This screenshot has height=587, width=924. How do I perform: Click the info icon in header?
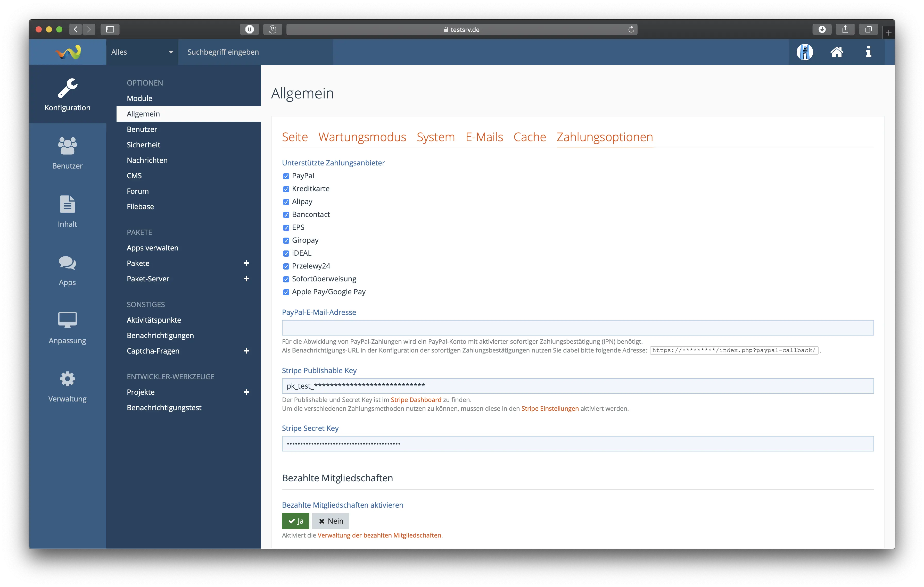click(868, 52)
